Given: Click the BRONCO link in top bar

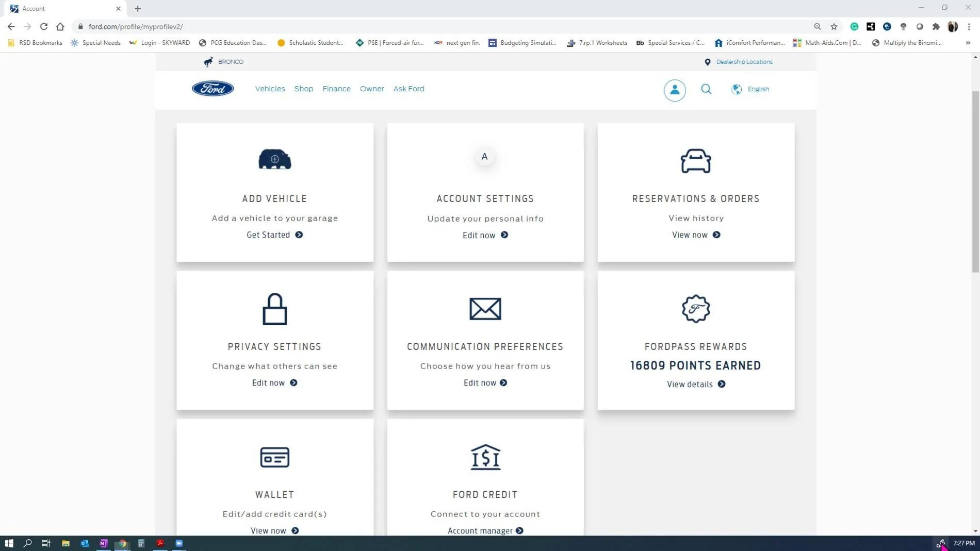Looking at the screenshot, I should coord(231,62).
